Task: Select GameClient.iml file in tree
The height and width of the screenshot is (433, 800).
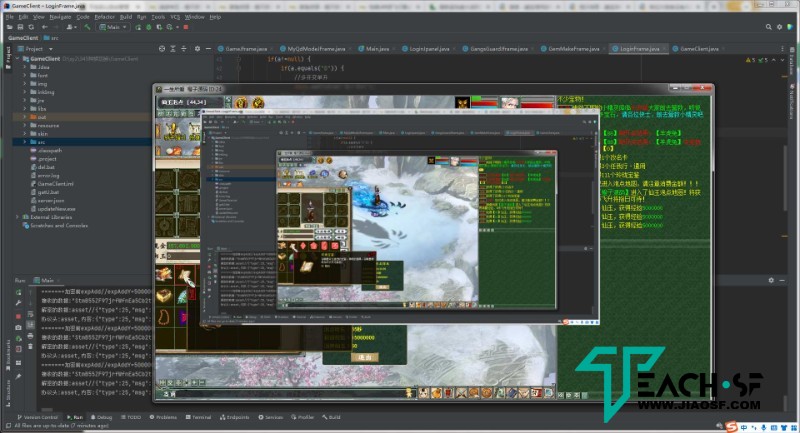Action: point(55,184)
